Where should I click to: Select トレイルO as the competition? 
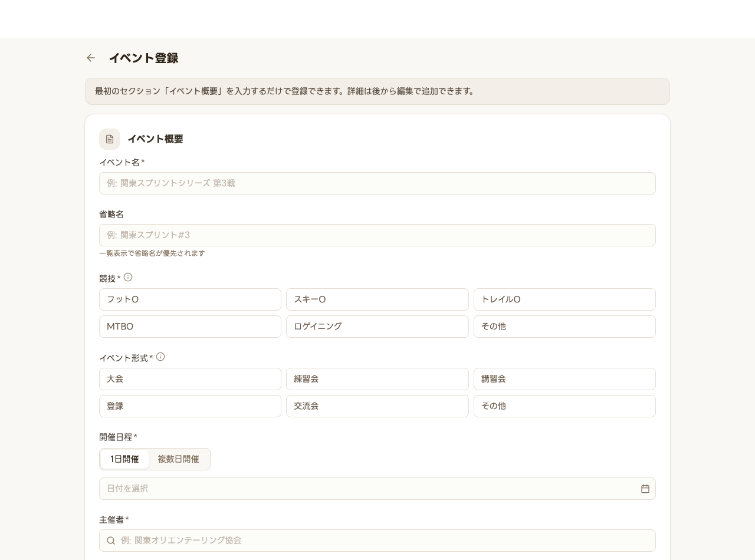pos(564,299)
